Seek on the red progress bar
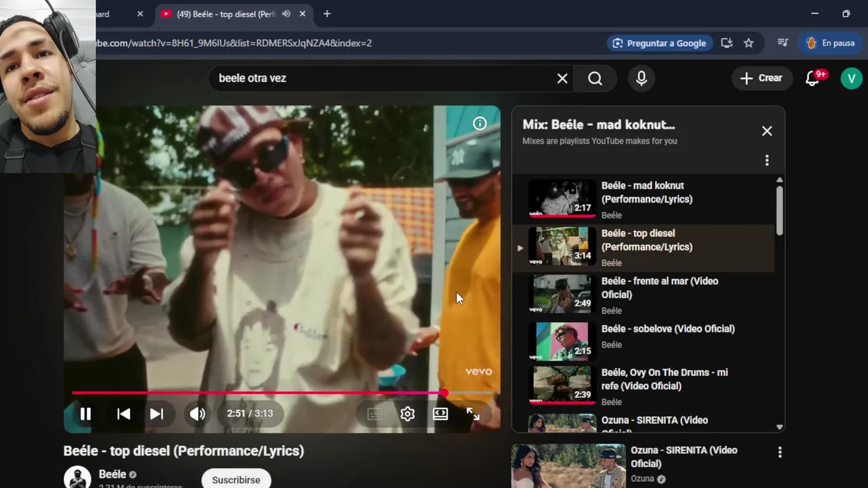The height and width of the screenshot is (488, 868). tap(282, 393)
